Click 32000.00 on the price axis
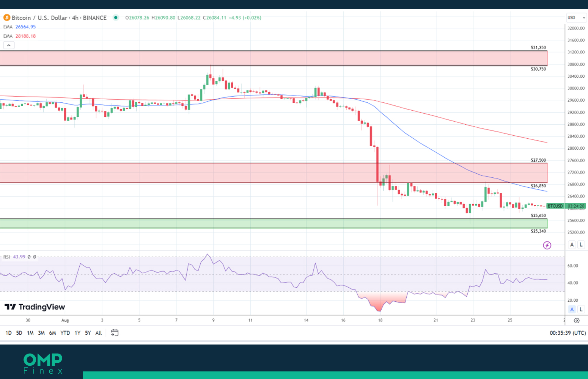The image size is (588, 379). [x=576, y=28]
